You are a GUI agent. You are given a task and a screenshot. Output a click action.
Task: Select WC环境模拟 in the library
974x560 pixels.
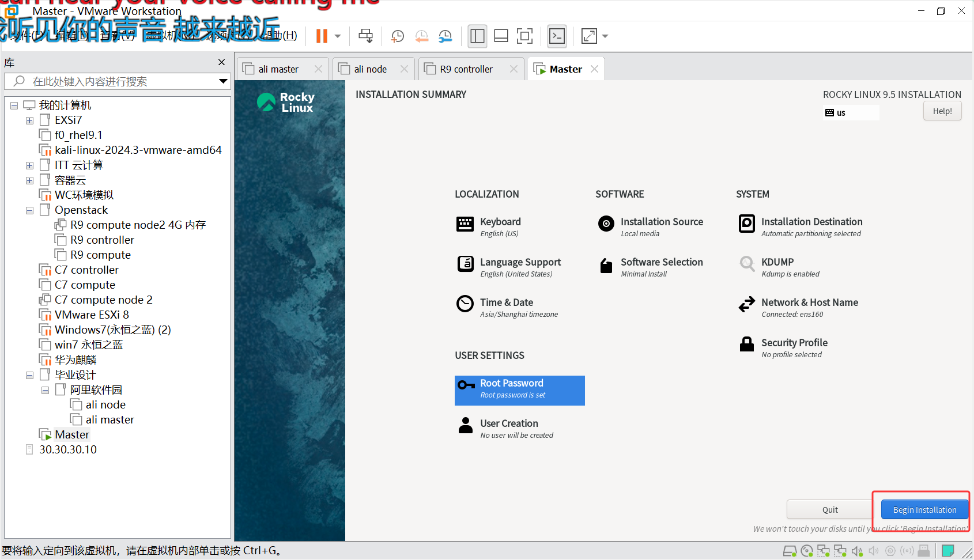[84, 195]
